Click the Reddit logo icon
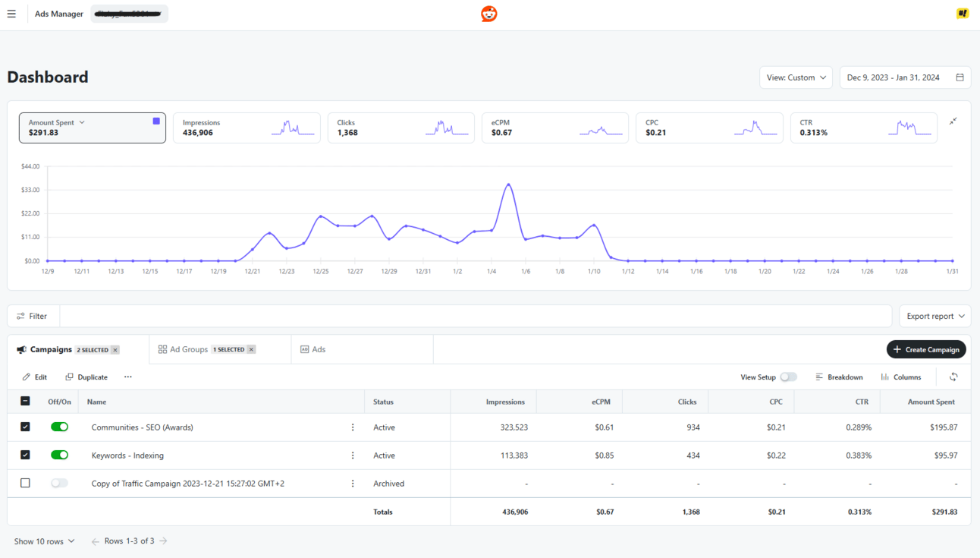 click(x=489, y=14)
